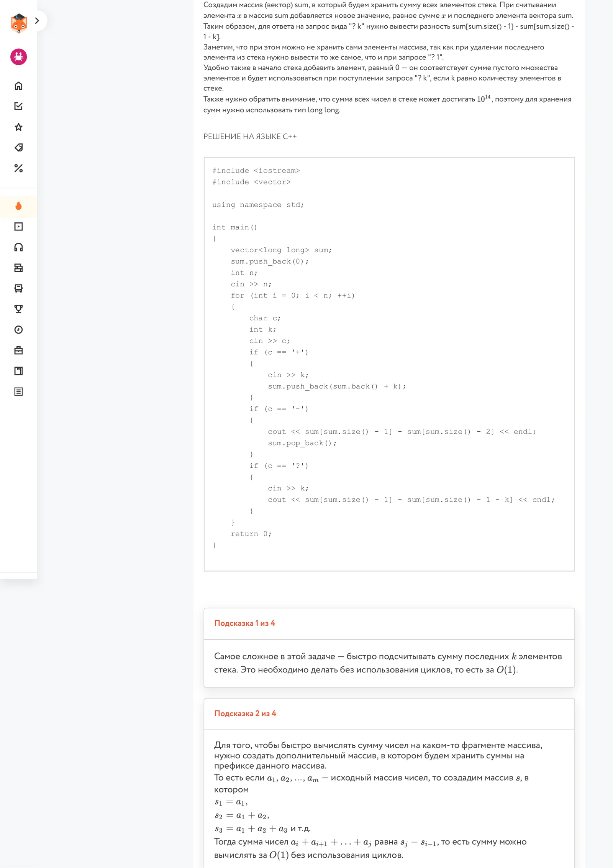
Task: Click the 'vector<long long> sum;' line
Action: [281, 250]
